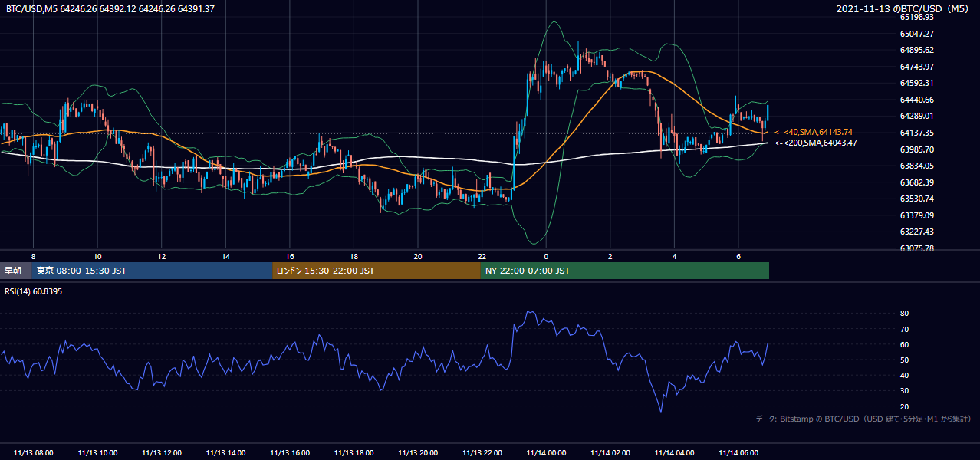980x460 pixels.
Task: Select the NY 22:00-07:00 JST session bar
Action: point(625,271)
